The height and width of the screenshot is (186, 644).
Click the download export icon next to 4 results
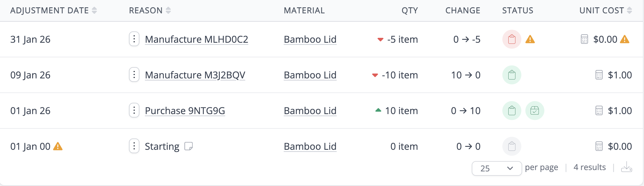click(x=626, y=167)
